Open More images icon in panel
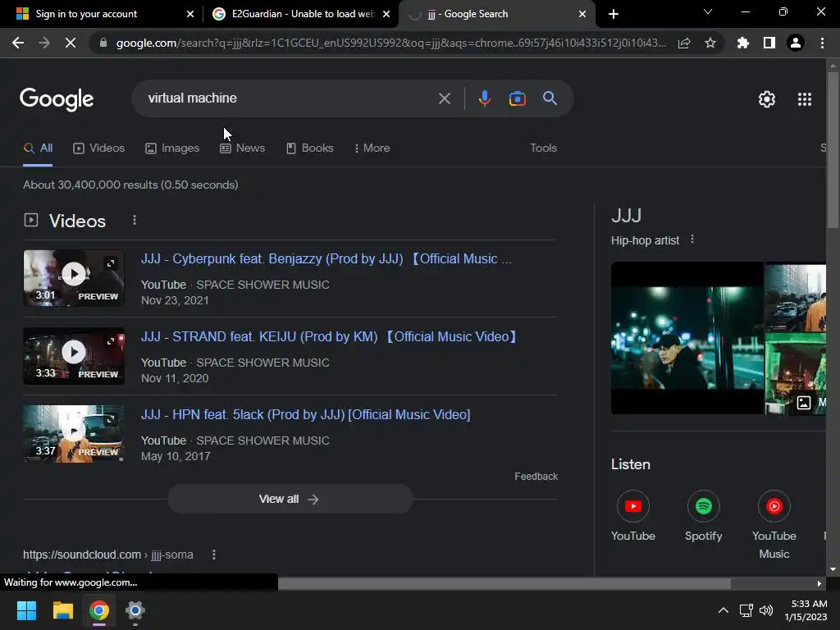 [x=804, y=403]
